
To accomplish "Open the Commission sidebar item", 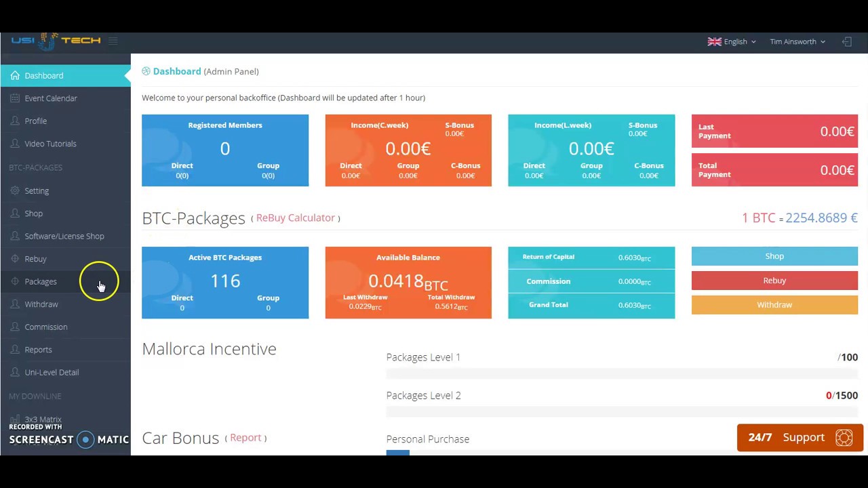I will pyautogui.click(x=65, y=327).
